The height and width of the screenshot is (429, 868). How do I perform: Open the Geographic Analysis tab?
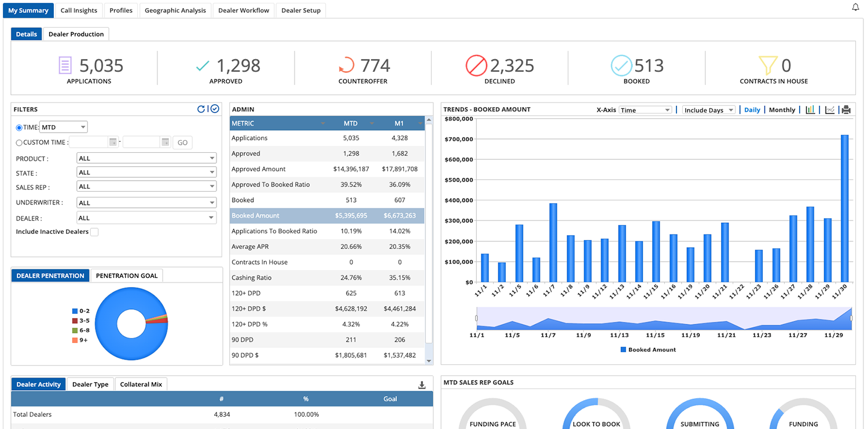click(175, 10)
